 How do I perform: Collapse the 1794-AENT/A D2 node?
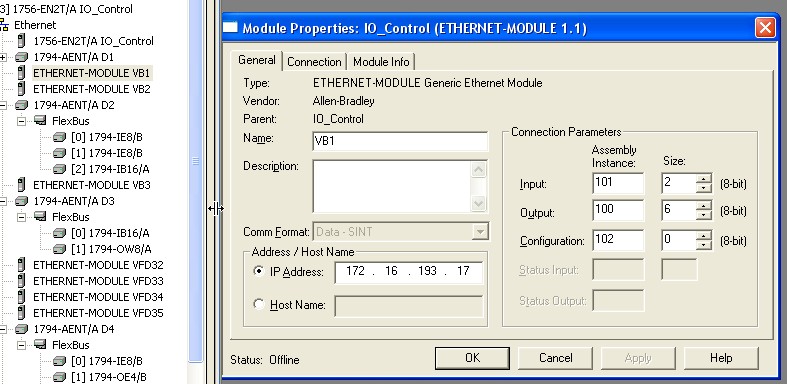(3, 105)
